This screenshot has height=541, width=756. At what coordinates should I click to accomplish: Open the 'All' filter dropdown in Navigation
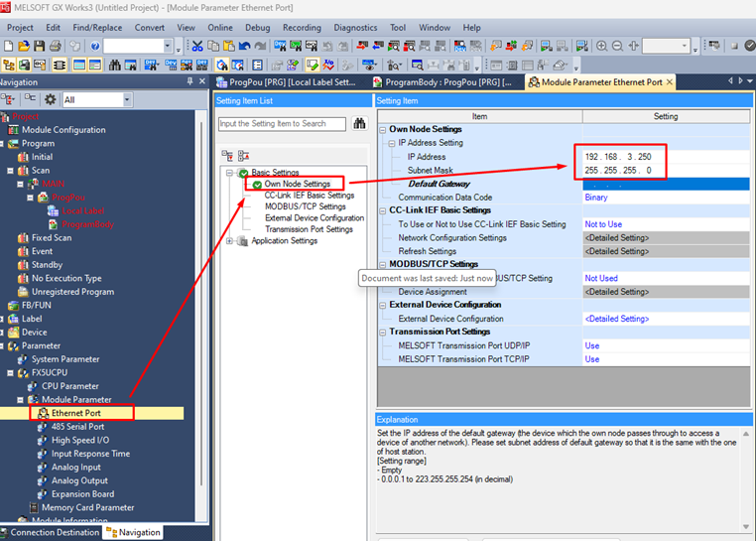pos(127,100)
